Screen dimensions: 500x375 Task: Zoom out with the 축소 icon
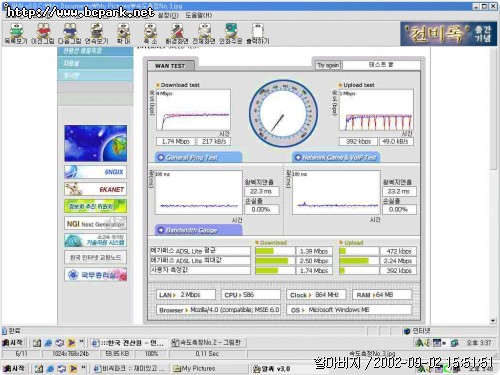150,33
